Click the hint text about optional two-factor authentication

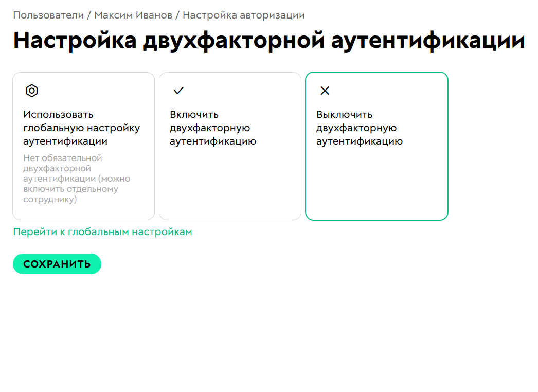click(x=76, y=179)
